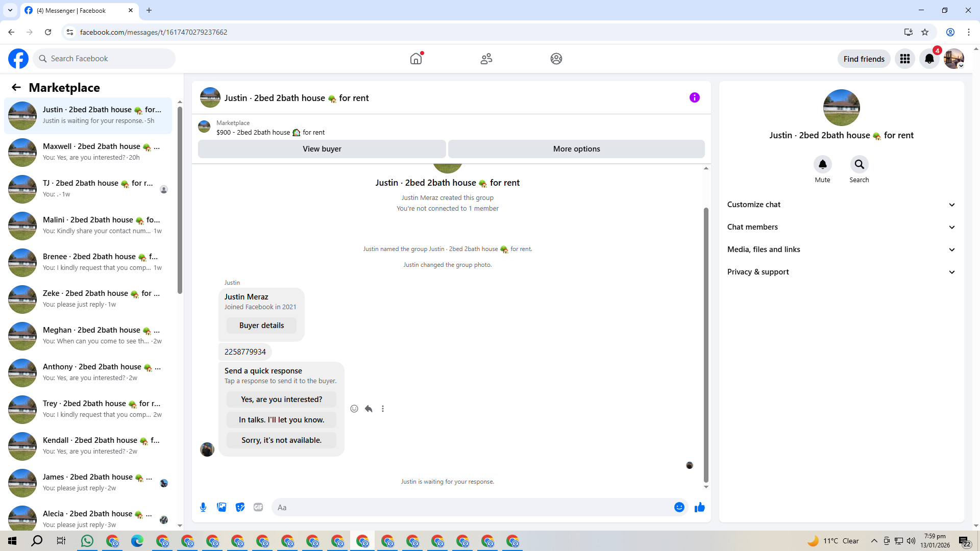
Task: Expand the Customize chat section
Action: 841,205
